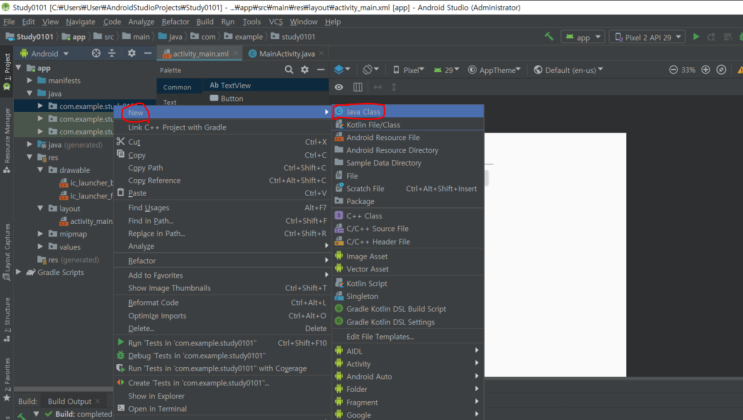Open the AppTheme dropdown
Screen dimensions: 743x420
494,70
